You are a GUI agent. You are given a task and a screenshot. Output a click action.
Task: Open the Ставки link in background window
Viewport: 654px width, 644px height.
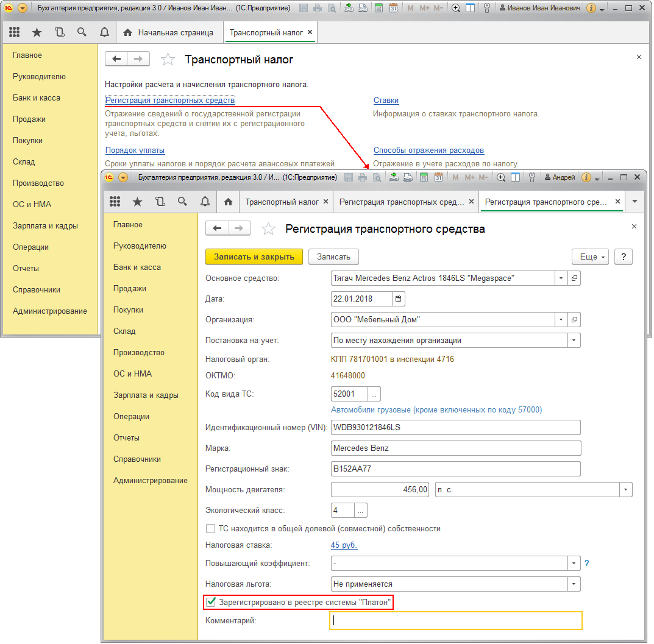click(386, 101)
